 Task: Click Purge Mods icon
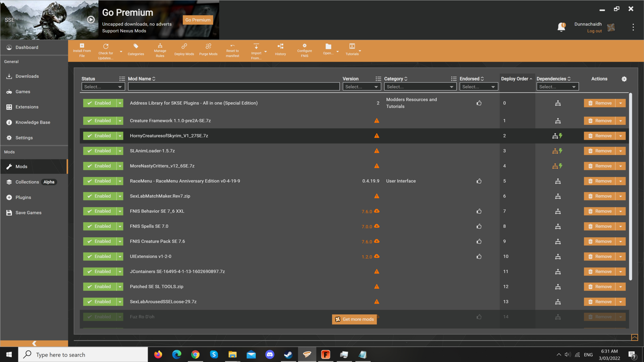pyautogui.click(x=208, y=46)
